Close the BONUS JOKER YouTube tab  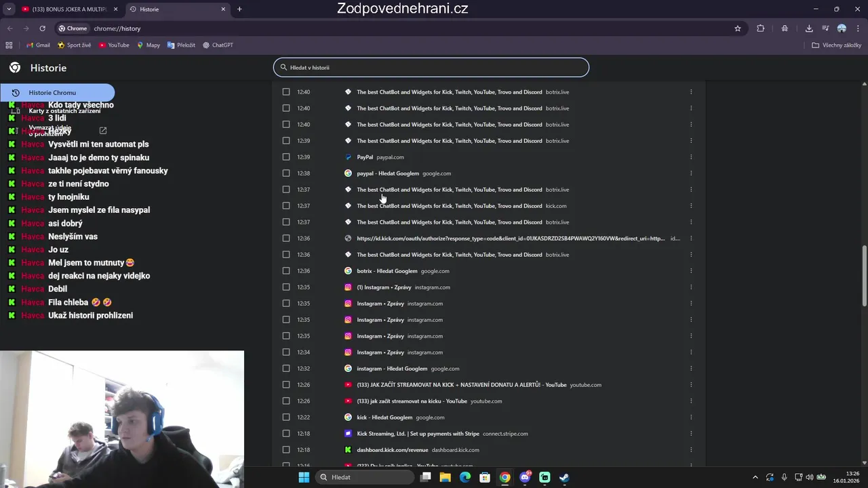pyautogui.click(x=115, y=9)
